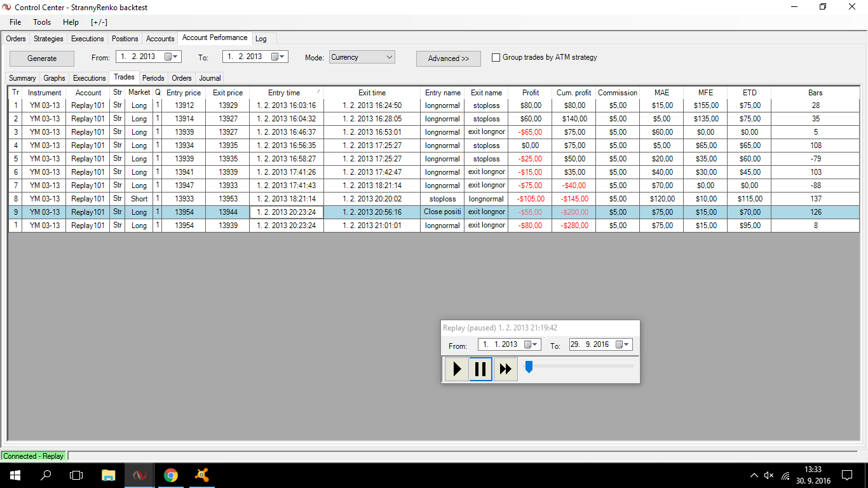Image resolution: width=868 pixels, height=488 pixels.
Task: Click profit cell showing $80,00 in trade 1
Action: pyautogui.click(x=531, y=105)
